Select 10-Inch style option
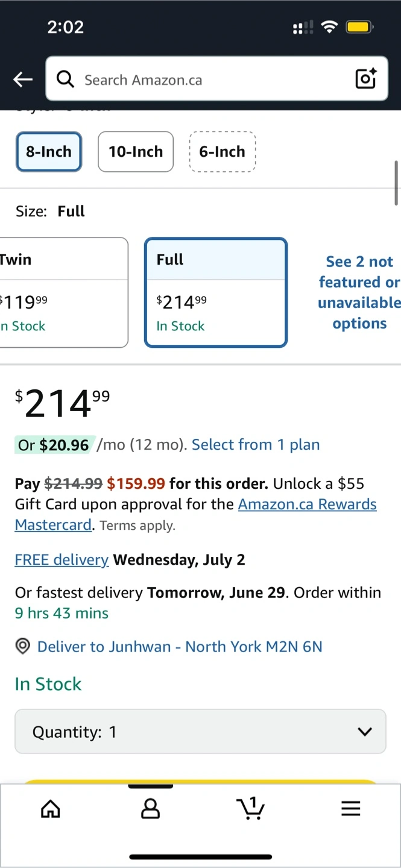401x868 pixels. point(136,151)
